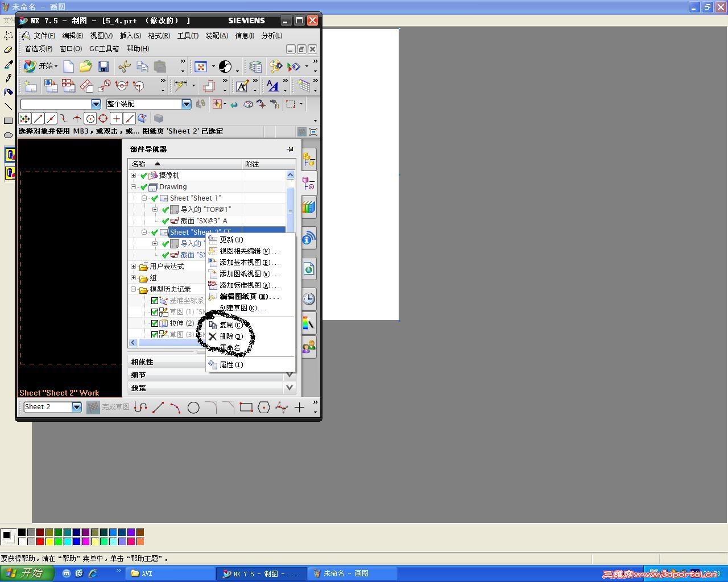Expand the 摄像机 tree node
The height and width of the screenshot is (582, 728).
[134, 175]
